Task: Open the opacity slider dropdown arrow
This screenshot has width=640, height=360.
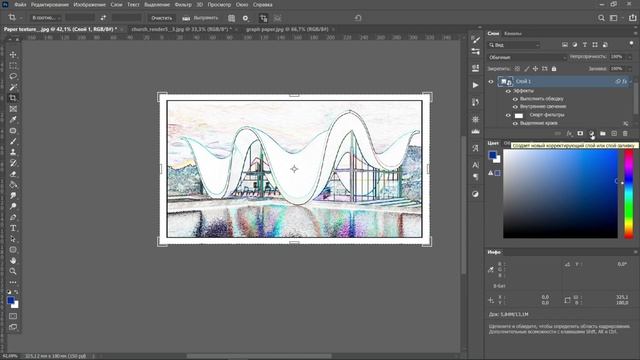Action: click(629, 57)
